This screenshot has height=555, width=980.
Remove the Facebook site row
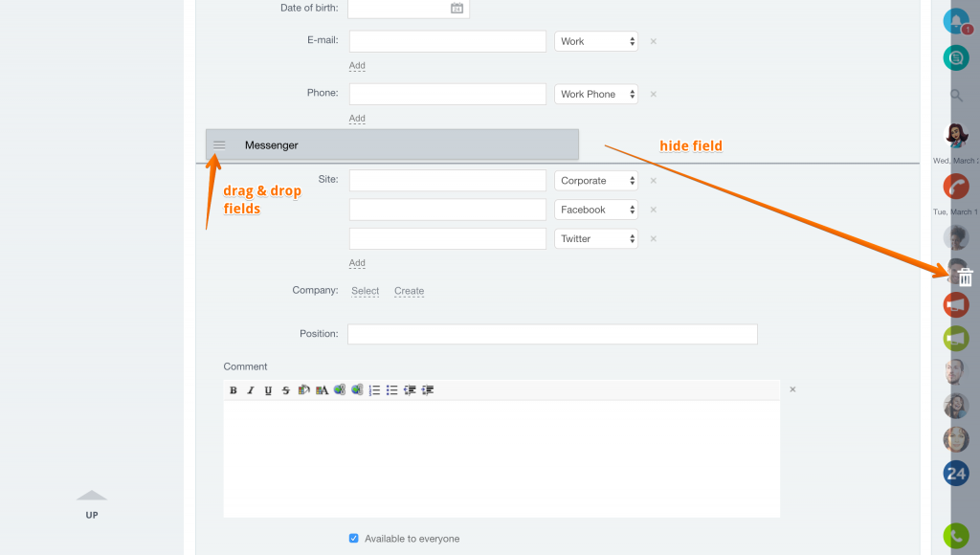pos(653,210)
